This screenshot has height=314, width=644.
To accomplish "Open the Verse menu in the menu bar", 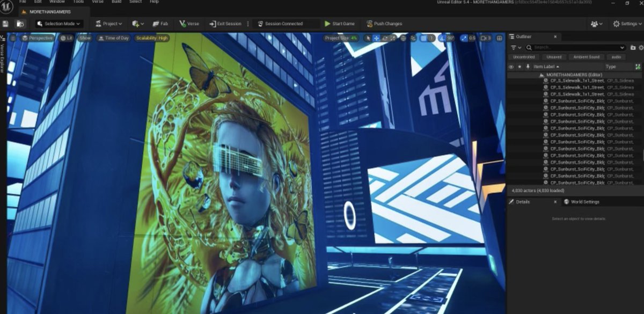I will click(x=98, y=2).
